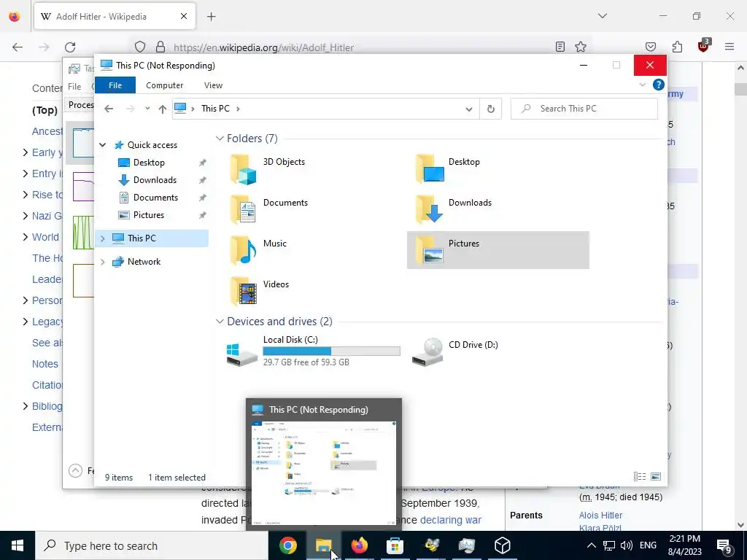Open Local Disk (C:) drive
This screenshot has height=560, width=747.
[314, 351]
